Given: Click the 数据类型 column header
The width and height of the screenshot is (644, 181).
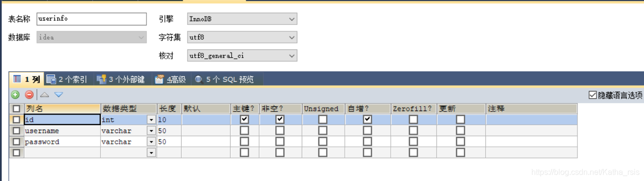Looking at the screenshot, I should point(128,109).
